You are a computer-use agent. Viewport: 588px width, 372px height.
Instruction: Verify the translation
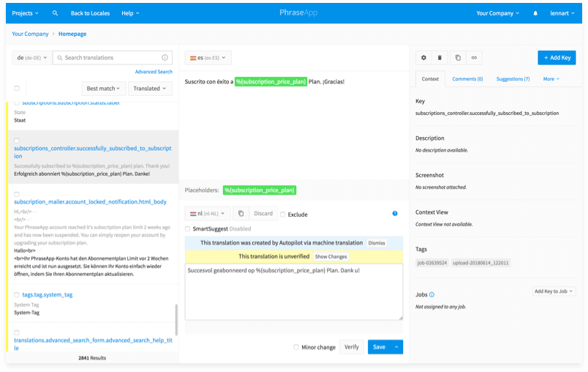point(351,347)
